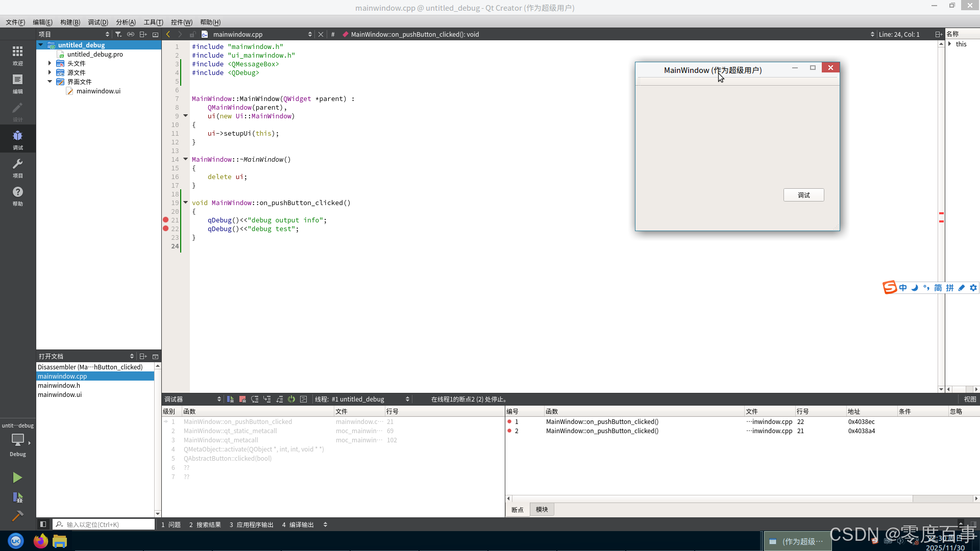980x551 pixels.
Task: Click the Build hammer icon
Action: [17, 516]
